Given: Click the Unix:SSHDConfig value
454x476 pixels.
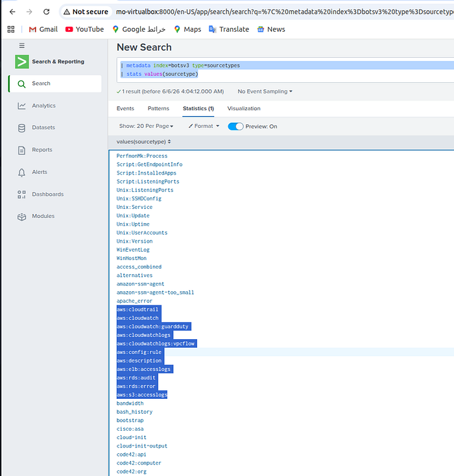Looking at the screenshot, I should (139, 198).
